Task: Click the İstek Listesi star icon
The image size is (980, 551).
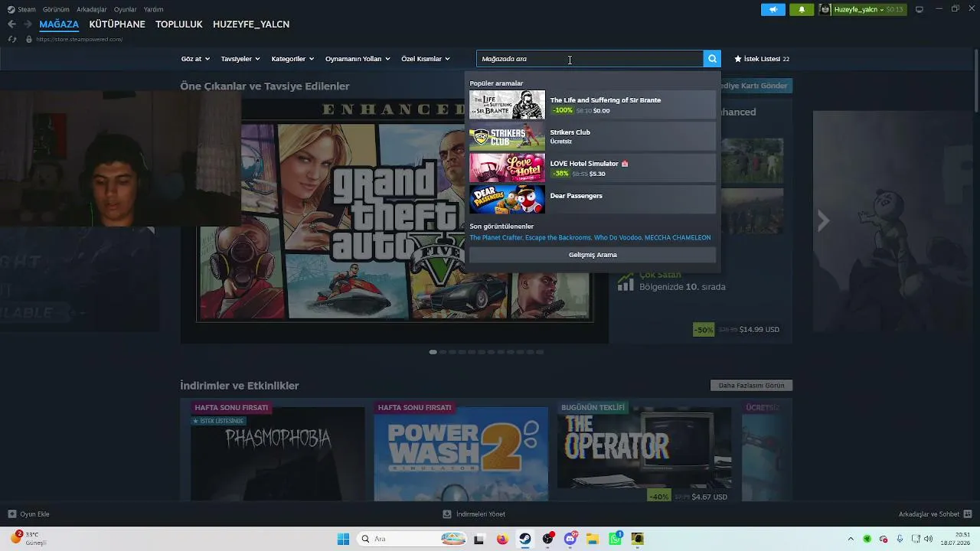Action: coord(738,59)
